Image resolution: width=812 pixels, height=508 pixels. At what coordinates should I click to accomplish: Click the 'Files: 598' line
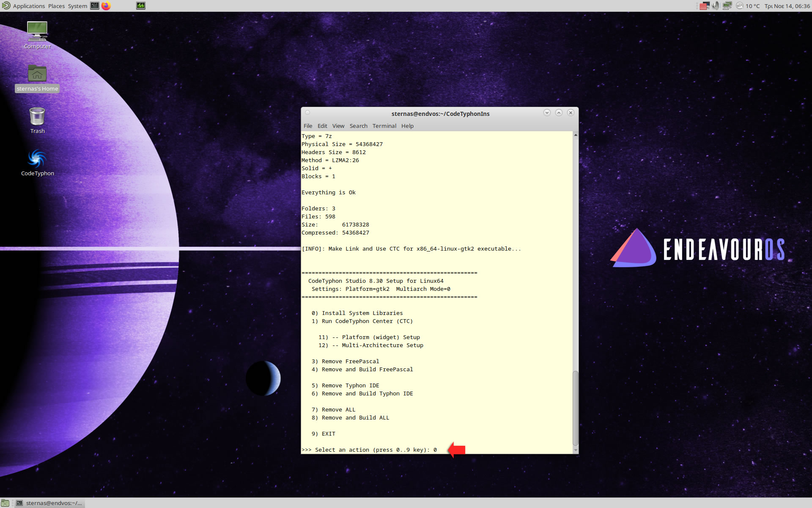(x=318, y=216)
